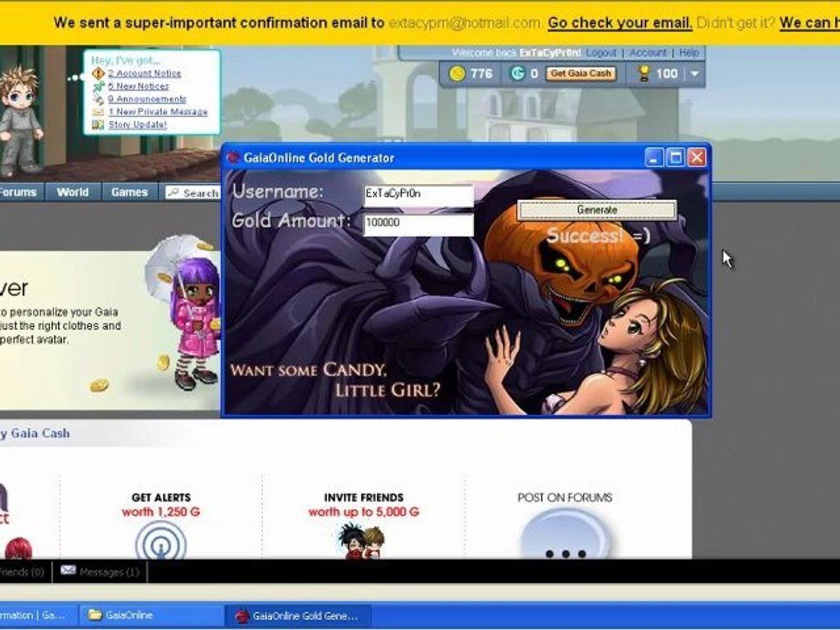
Task: Click INVITE FRIENDS worth up to 5,000 G
Action: (x=363, y=505)
